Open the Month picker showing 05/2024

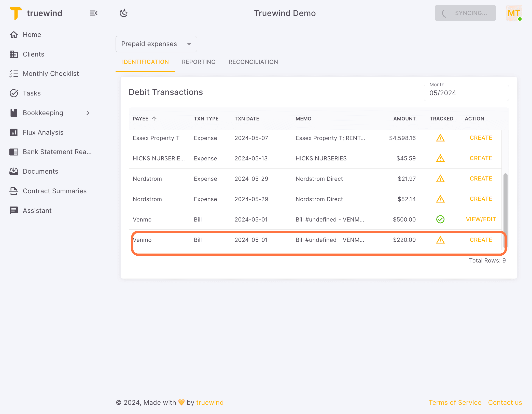click(x=466, y=93)
